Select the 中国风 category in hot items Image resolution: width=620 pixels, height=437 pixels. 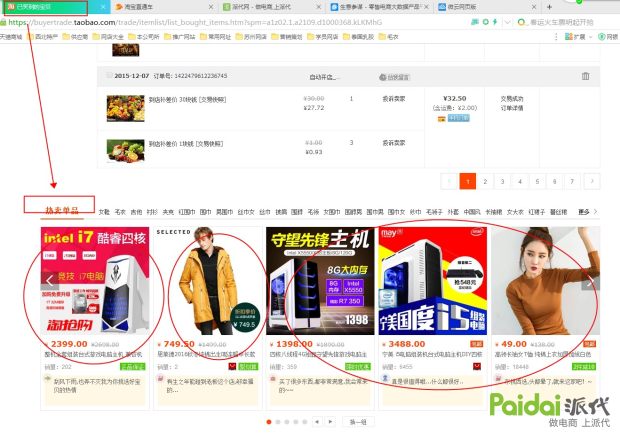[471, 212]
